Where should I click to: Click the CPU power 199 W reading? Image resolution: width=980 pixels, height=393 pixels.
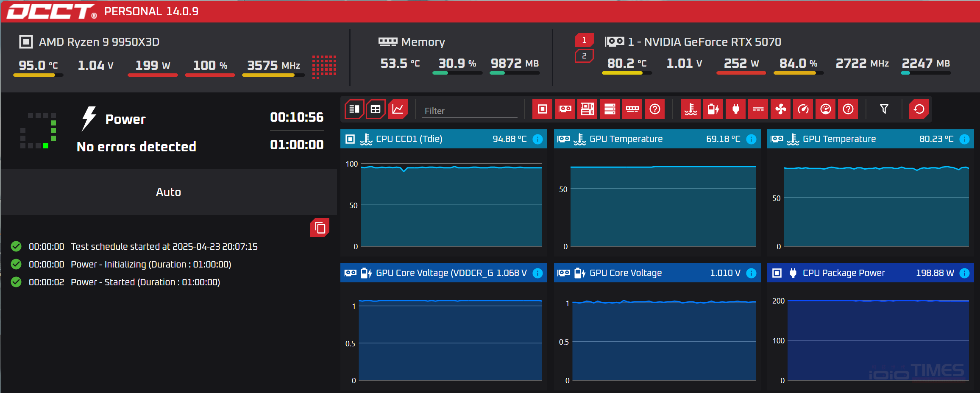pos(153,65)
